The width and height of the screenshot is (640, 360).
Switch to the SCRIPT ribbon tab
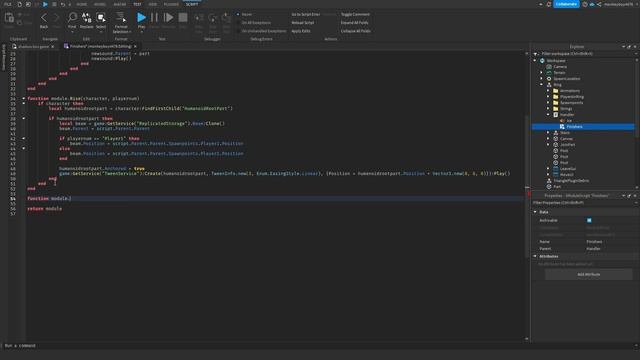click(192, 4)
